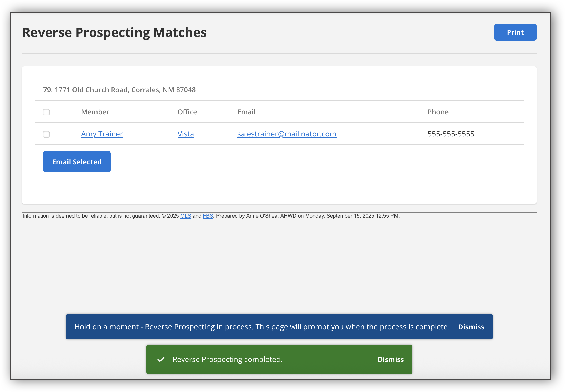Click the Phone column header
The image size is (565, 392).
438,112
